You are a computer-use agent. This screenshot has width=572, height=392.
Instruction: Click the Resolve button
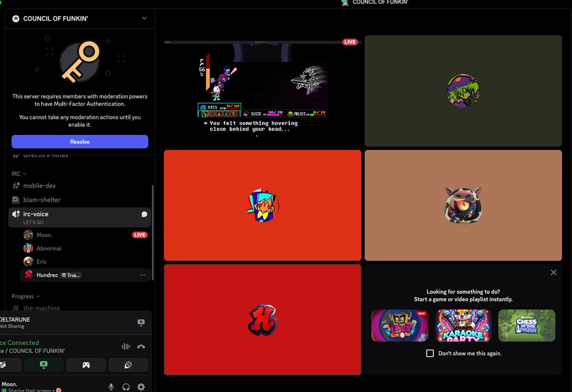80,142
